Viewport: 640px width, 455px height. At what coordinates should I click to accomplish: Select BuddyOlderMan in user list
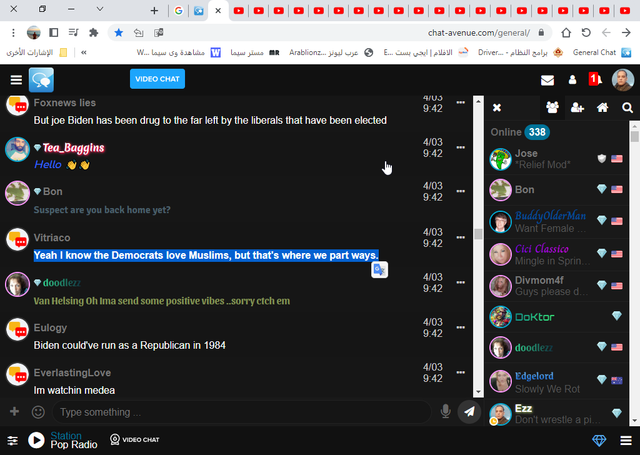tap(556, 222)
